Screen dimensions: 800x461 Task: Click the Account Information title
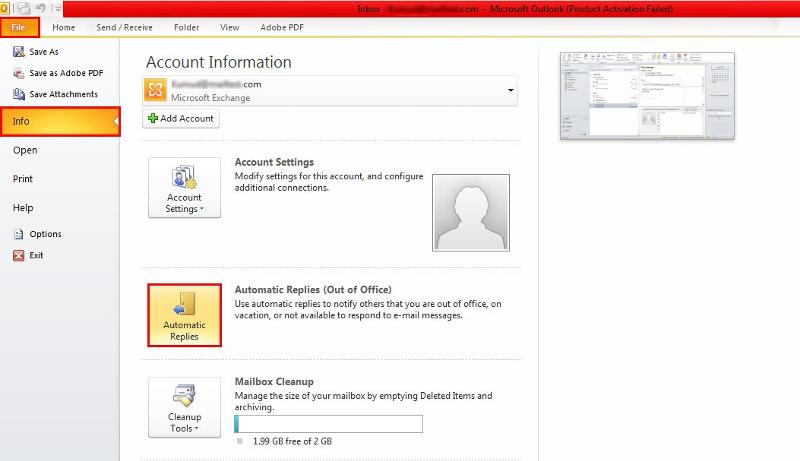click(x=219, y=62)
